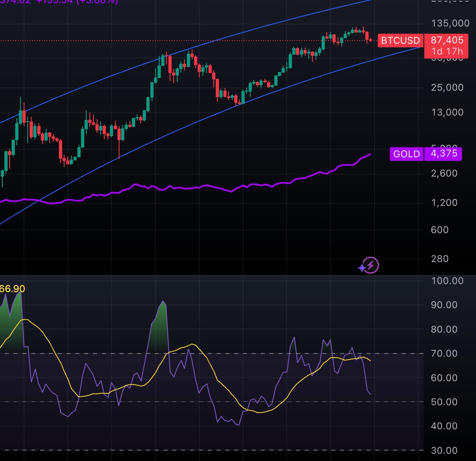Click the 30.00 RSI scale label
Viewport: 476px width, 461px height.
(x=444, y=451)
